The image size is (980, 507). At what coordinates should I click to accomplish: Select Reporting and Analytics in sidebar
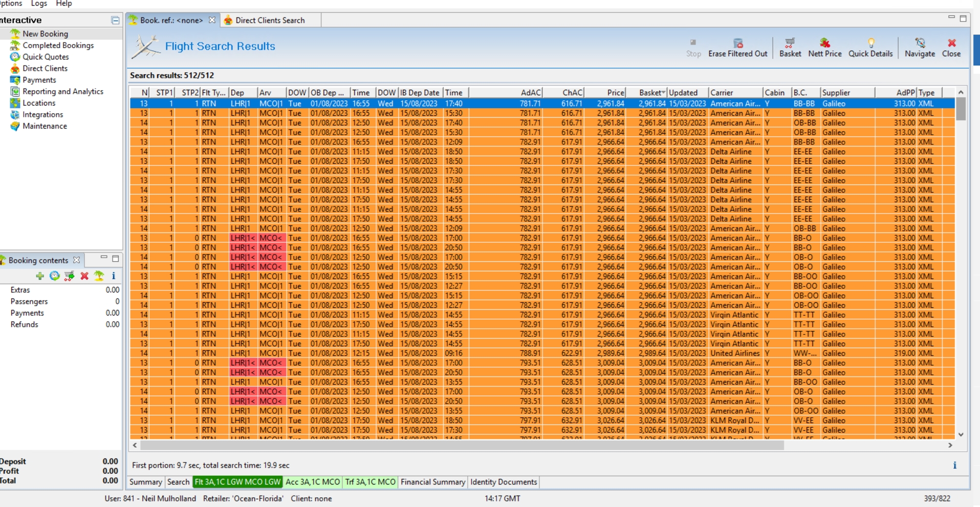point(62,91)
